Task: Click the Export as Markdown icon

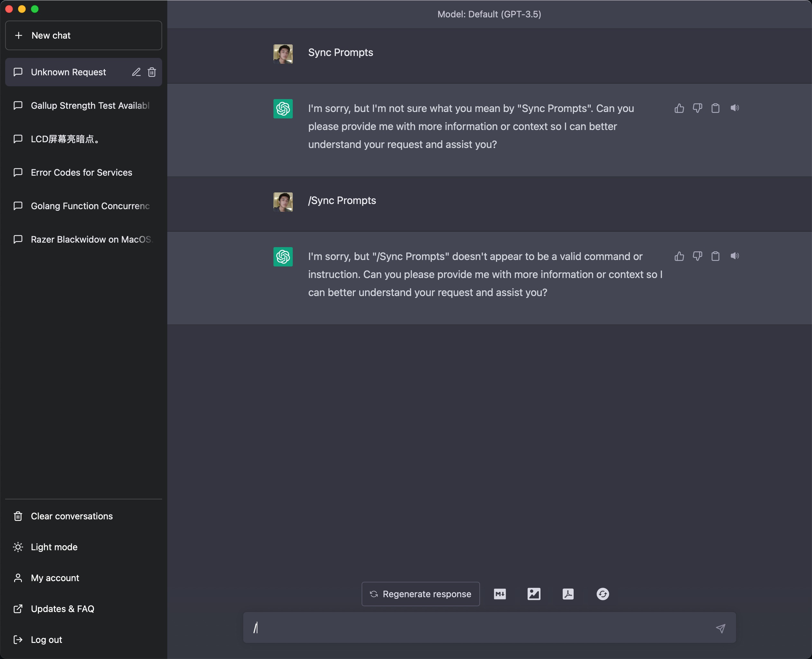Action: [x=500, y=594]
